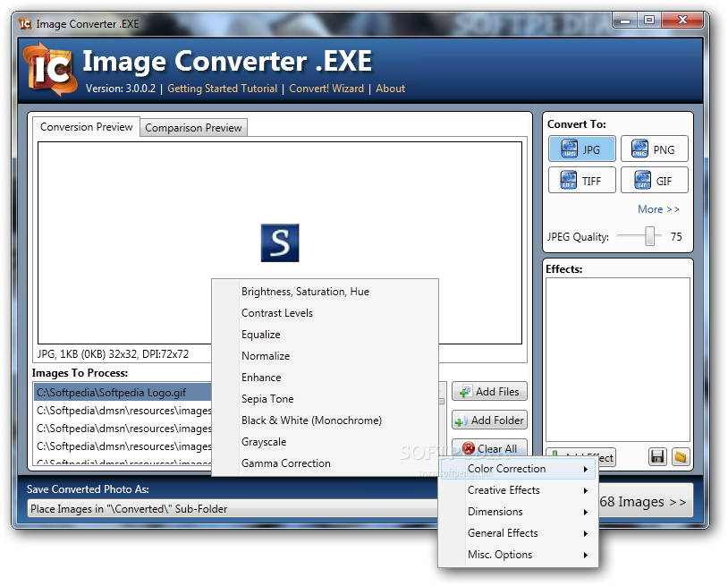Image resolution: width=728 pixels, height=586 pixels.
Task: Expand the Creative Effects submenu
Action: (518, 490)
